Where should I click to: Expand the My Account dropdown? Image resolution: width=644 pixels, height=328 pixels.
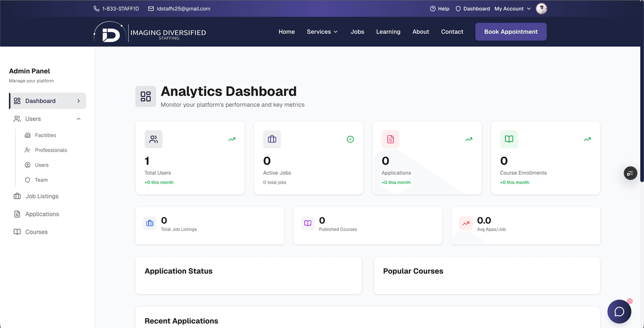coord(511,9)
